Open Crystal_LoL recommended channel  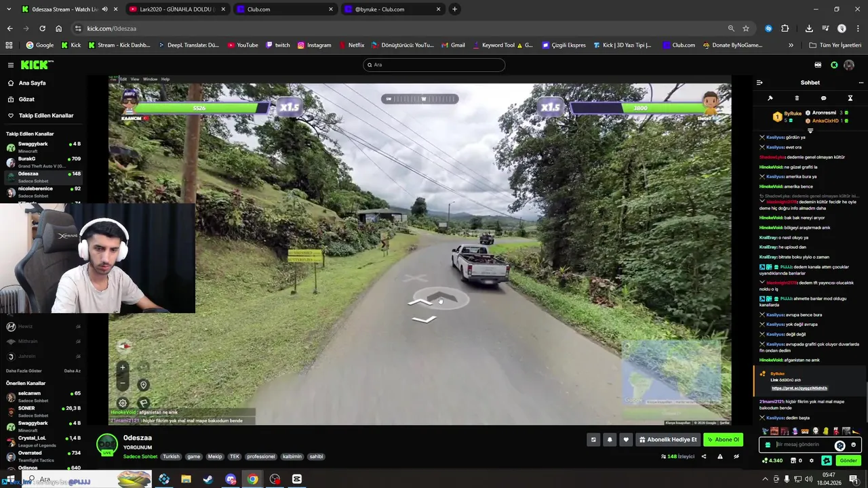click(x=42, y=441)
